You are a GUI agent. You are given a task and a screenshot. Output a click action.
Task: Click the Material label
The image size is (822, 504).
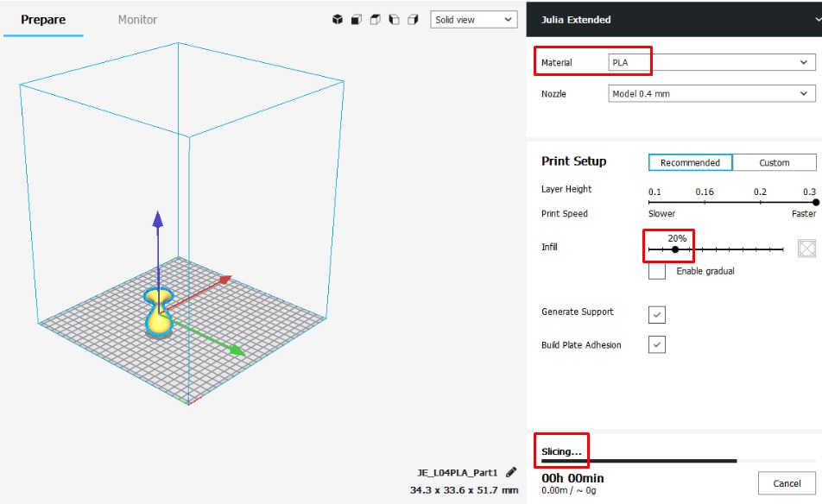(557, 62)
